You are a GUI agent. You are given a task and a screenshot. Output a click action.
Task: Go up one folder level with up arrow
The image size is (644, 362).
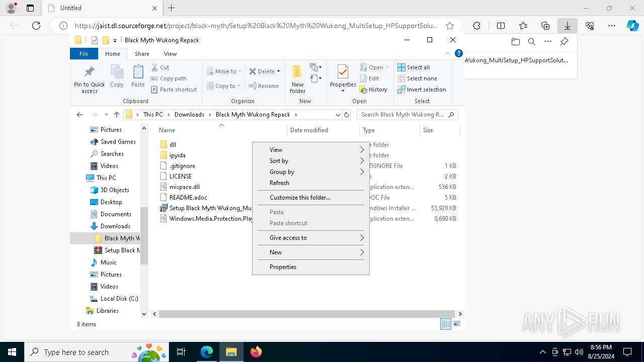[x=117, y=115]
